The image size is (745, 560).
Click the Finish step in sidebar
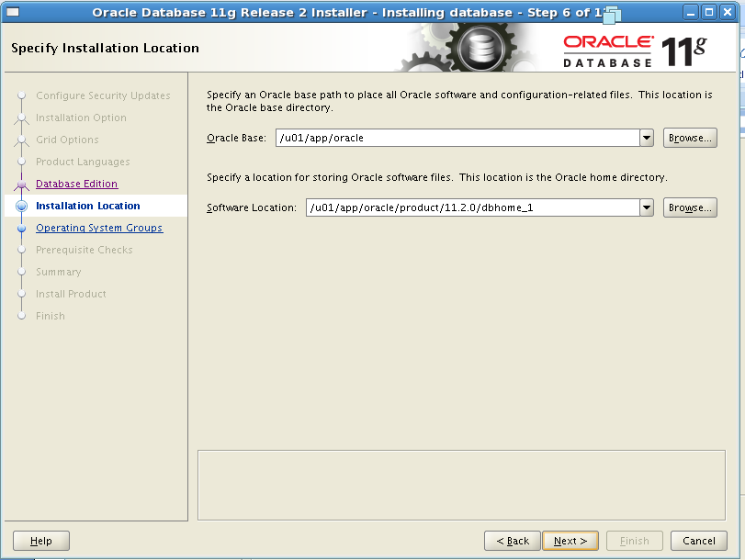point(51,316)
